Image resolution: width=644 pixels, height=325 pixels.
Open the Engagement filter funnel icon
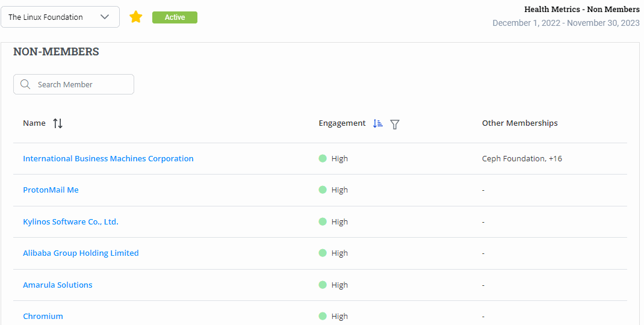(x=395, y=124)
